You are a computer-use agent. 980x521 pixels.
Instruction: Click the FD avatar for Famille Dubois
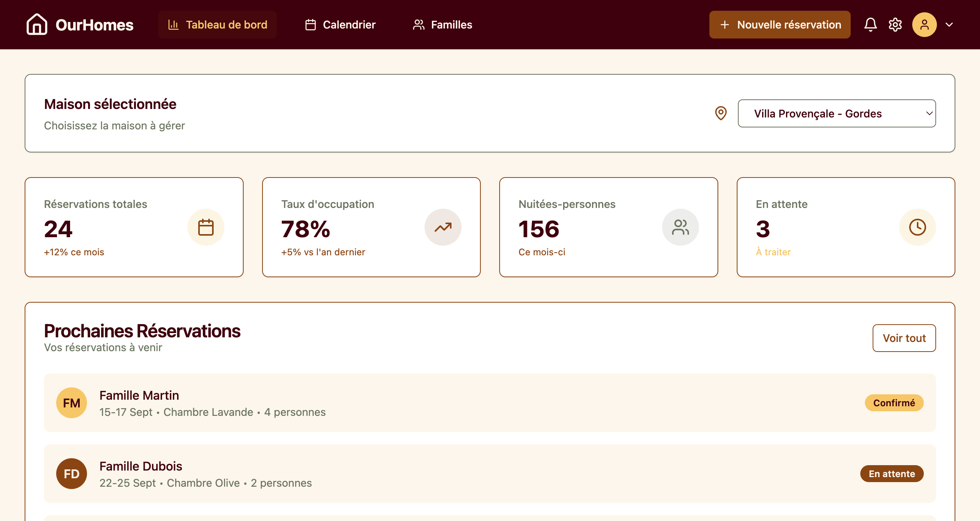point(72,474)
